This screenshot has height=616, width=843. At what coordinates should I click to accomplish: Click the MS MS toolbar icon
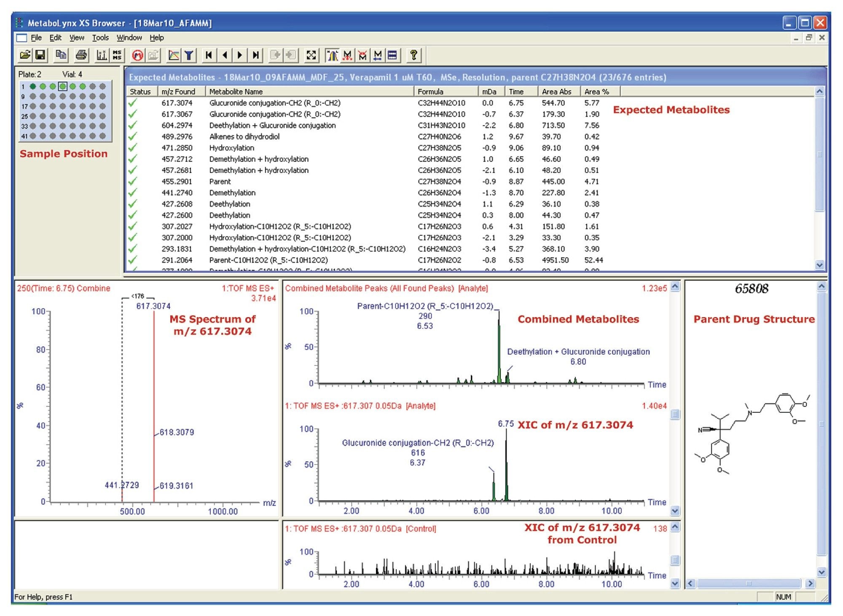point(117,55)
